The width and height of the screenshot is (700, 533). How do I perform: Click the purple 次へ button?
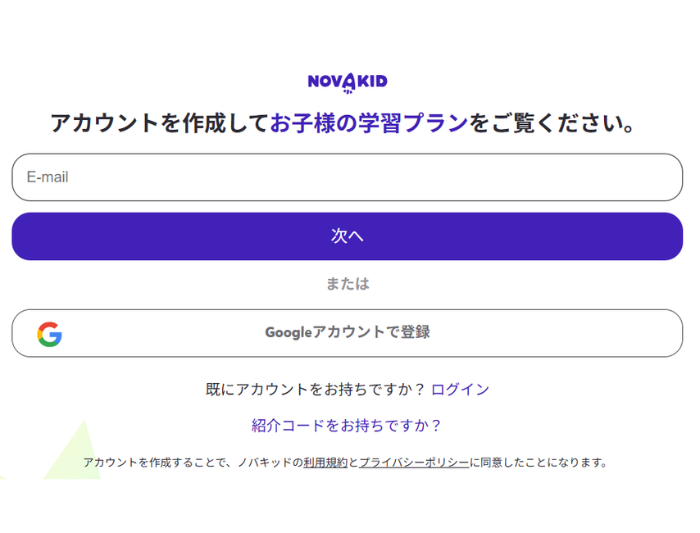347,236
